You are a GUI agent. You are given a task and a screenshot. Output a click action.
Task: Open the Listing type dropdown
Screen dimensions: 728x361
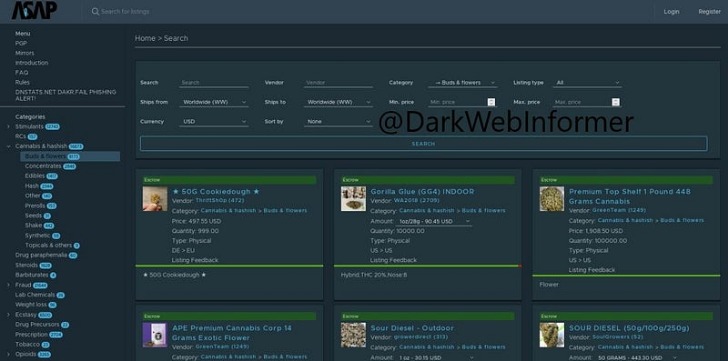click(x=587, y=83)
